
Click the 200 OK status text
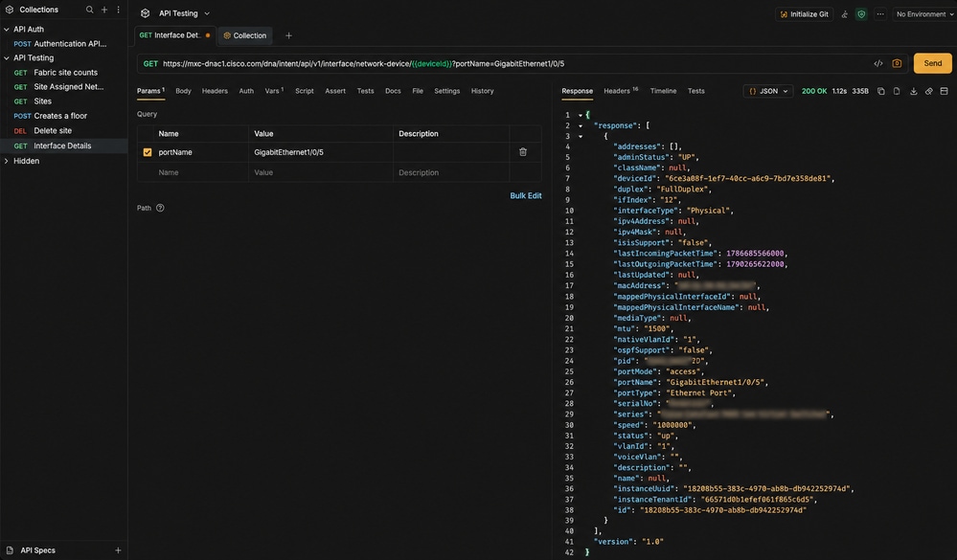(x=813, y=91)
